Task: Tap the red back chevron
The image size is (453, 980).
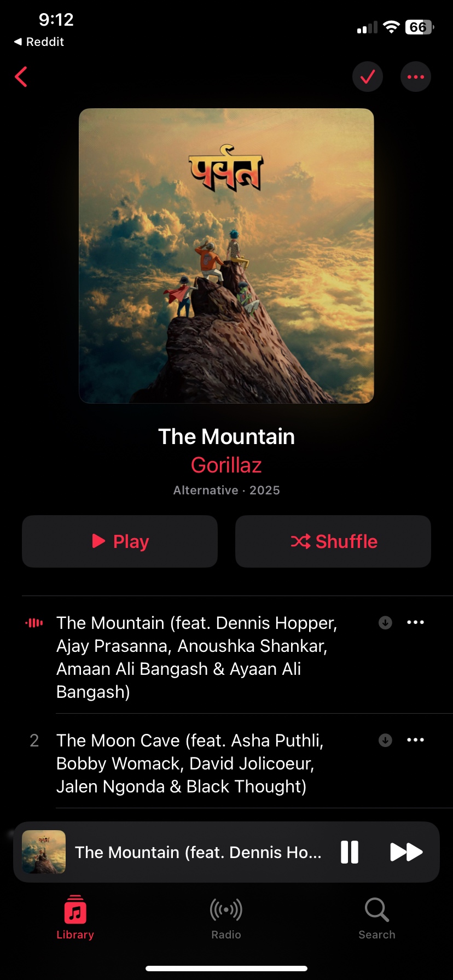Action: click(x=21, y=77)
